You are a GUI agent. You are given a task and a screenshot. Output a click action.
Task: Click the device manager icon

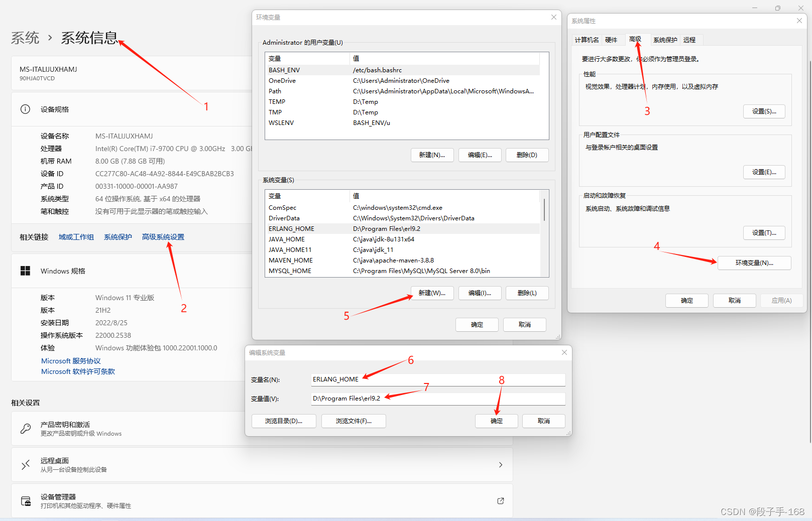(26, 501)
